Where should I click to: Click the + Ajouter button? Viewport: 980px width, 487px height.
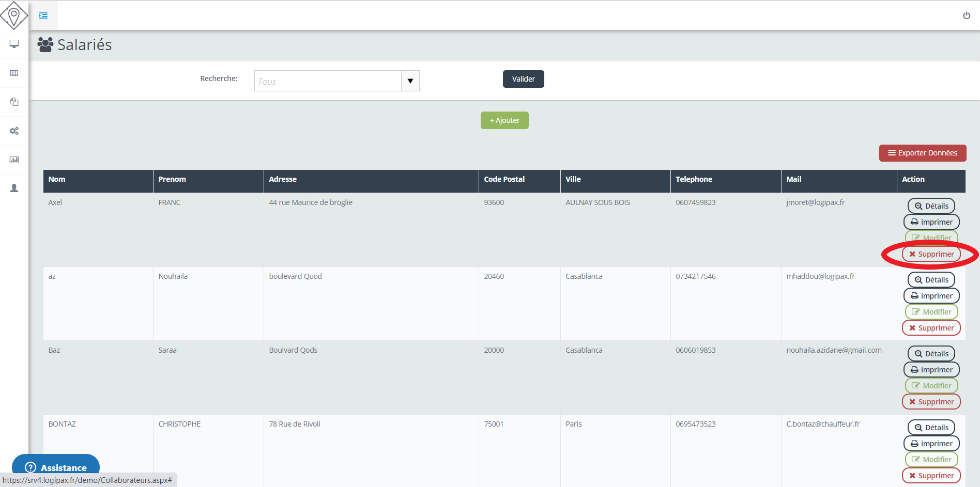coord(504,120)
